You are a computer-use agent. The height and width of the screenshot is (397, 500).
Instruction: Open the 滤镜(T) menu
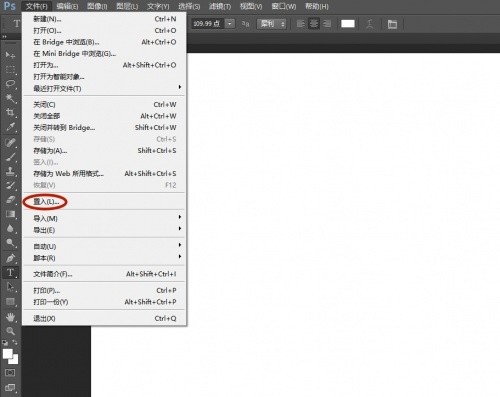click(220, 6)
